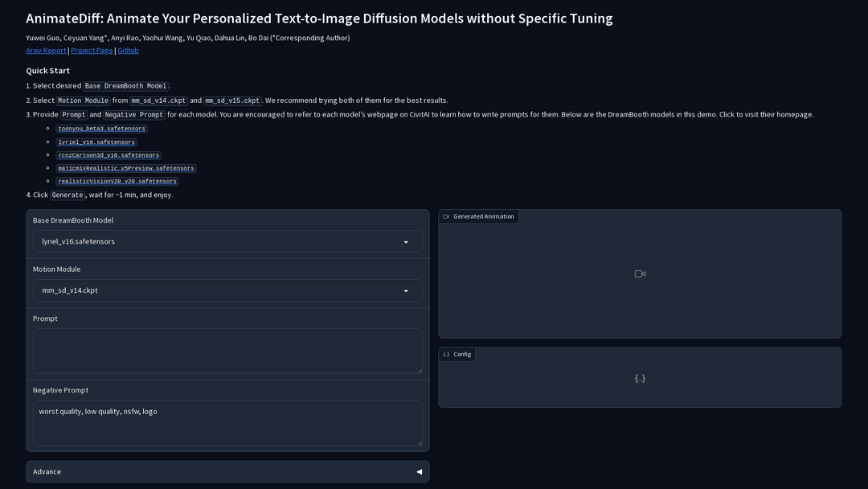Click the braces placeholder icon in Config panel
This screenshot has height=489, width=868.
640,378
